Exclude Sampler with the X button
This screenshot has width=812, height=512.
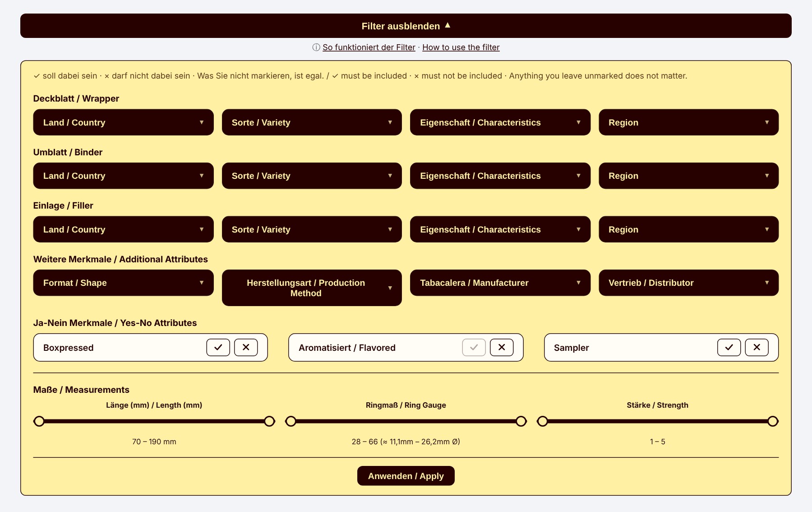(x=757, y=347)
